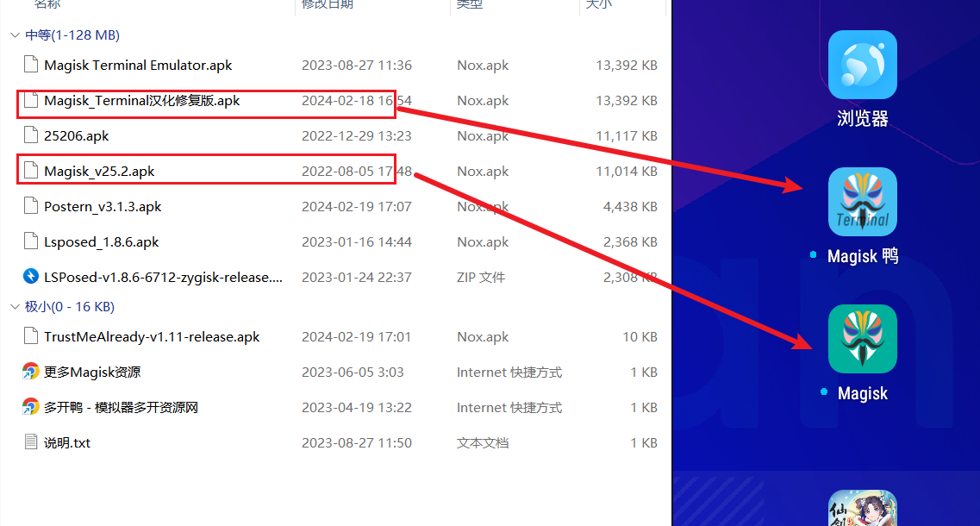
Task: Select the file name Postern_v3.1.3.apk
Action: click(103, 206)
